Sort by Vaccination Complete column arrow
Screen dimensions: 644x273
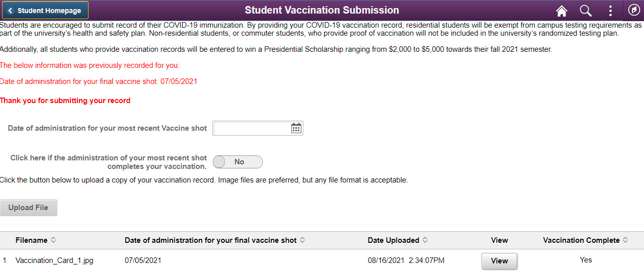[626, 240]
